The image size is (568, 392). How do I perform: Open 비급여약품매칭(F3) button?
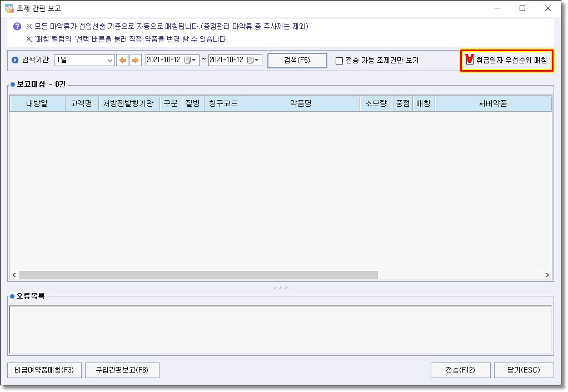point(44,370)
